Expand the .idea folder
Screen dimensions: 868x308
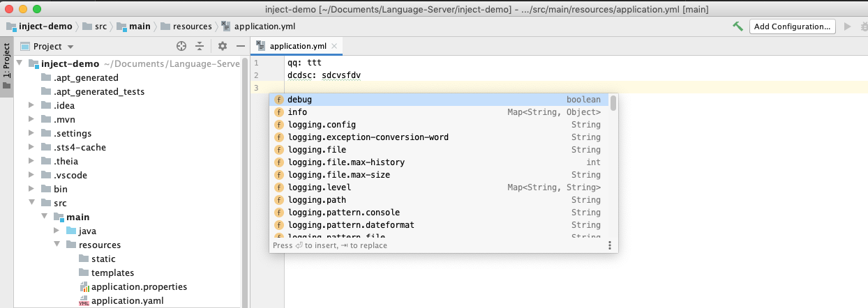coord(31,105)
